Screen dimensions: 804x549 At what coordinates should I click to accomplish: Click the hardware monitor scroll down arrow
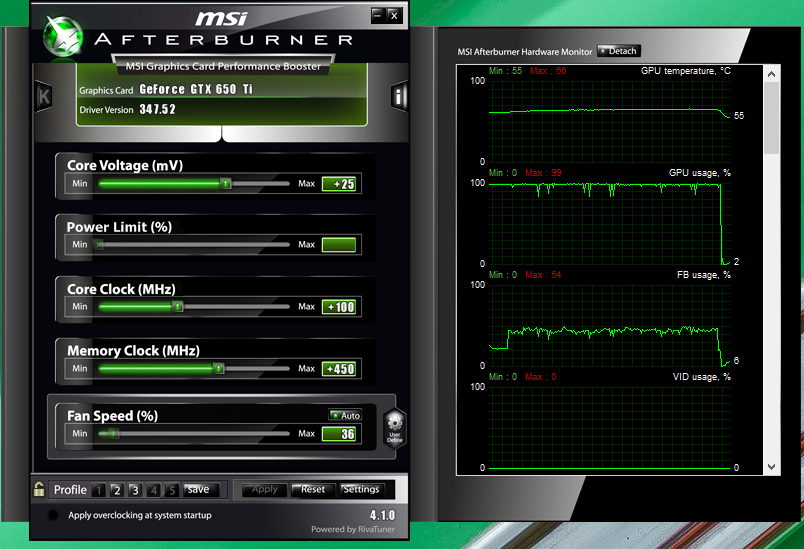point(771,467)
